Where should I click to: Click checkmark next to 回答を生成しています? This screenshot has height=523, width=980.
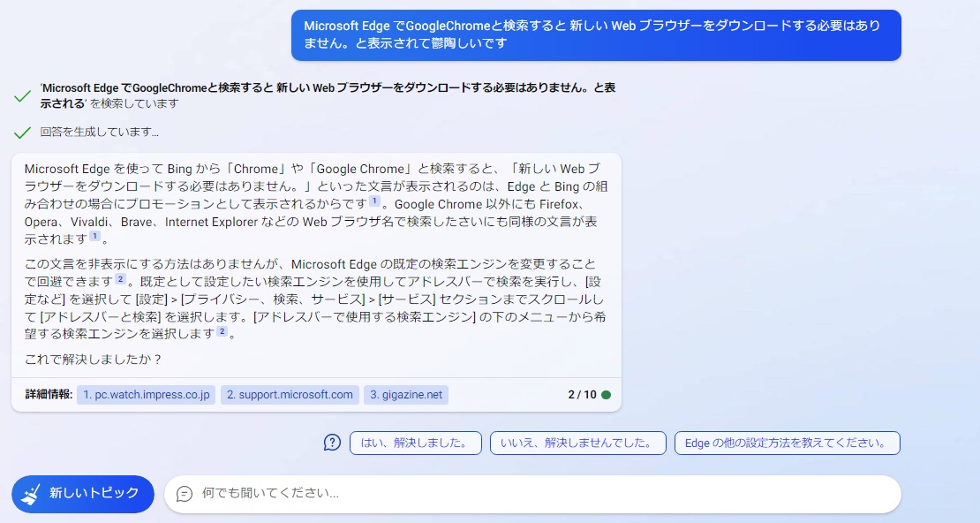tap(22, 132)
